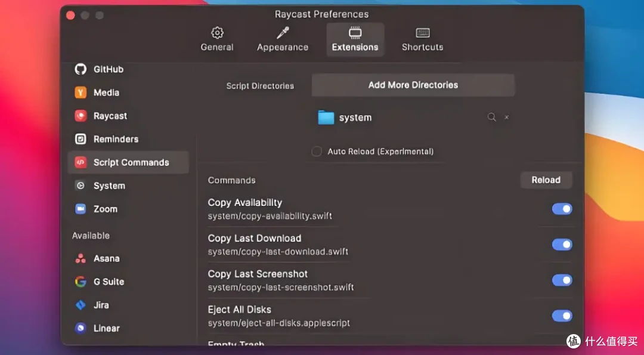The height and width of the screenshot is (355, 644).
Task: Click the Raycast extension icon
Action: pos(80,116)
